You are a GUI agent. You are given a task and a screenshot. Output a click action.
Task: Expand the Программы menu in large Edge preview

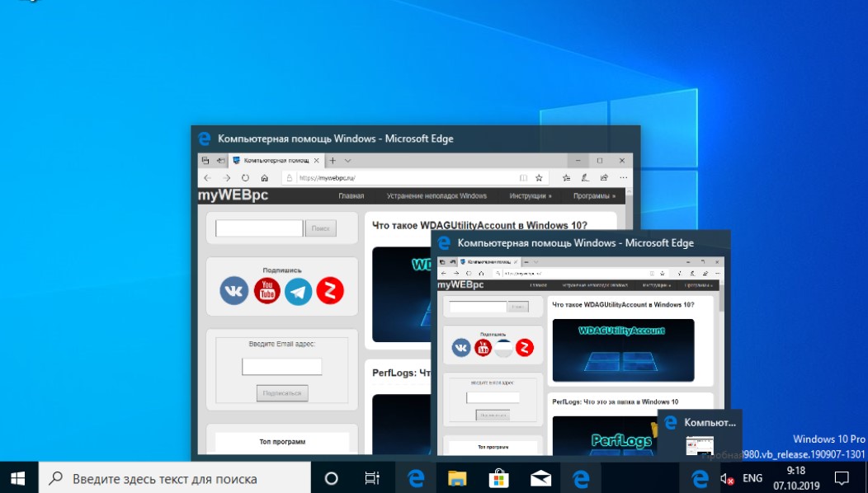click(x=594, y=196)
